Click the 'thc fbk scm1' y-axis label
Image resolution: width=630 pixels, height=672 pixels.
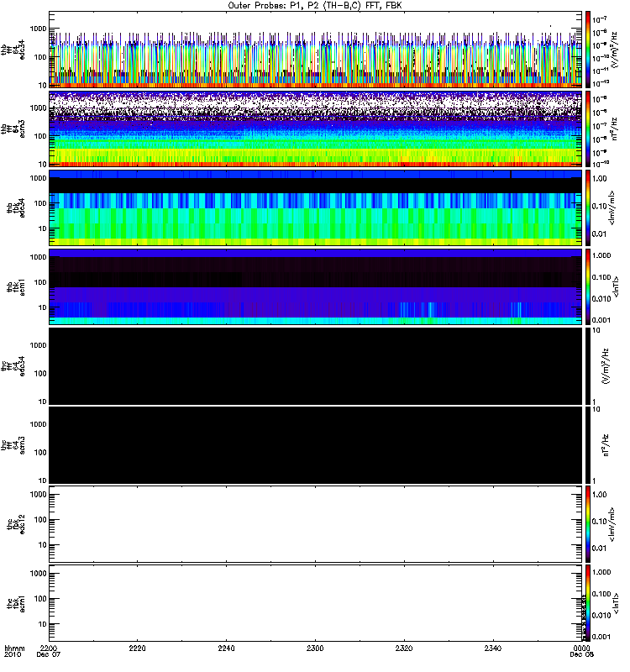point(16,603)
